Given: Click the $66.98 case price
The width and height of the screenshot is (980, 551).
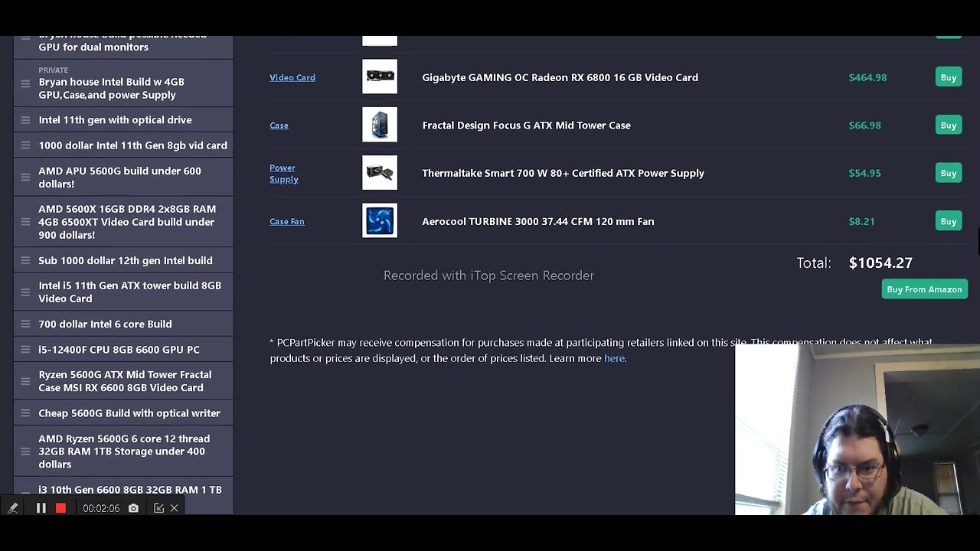Looking at the screenshot, I should point(864,126).
